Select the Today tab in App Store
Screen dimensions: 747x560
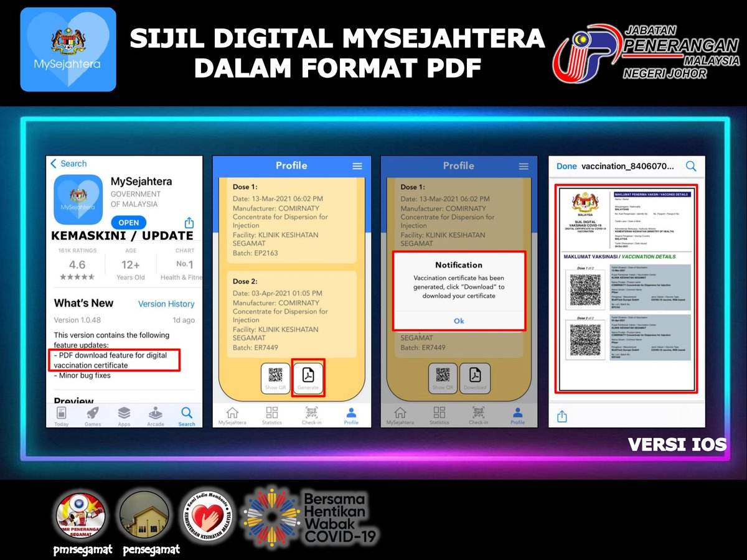(x=62, y=416)
